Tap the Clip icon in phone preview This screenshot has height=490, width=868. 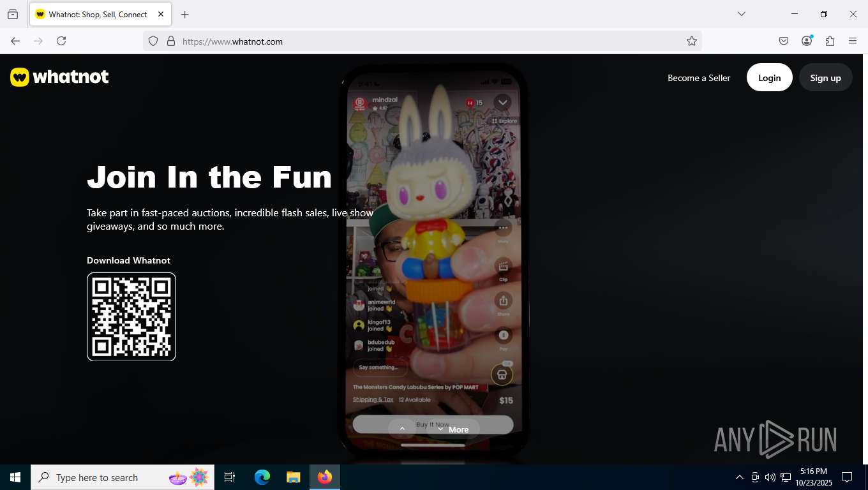point(503,267)
